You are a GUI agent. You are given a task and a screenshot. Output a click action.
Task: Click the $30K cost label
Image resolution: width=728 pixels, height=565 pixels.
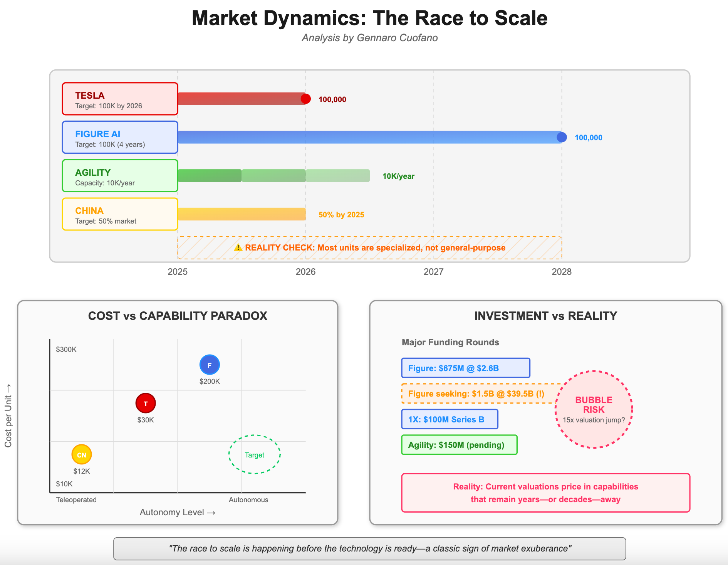[146, 420]
